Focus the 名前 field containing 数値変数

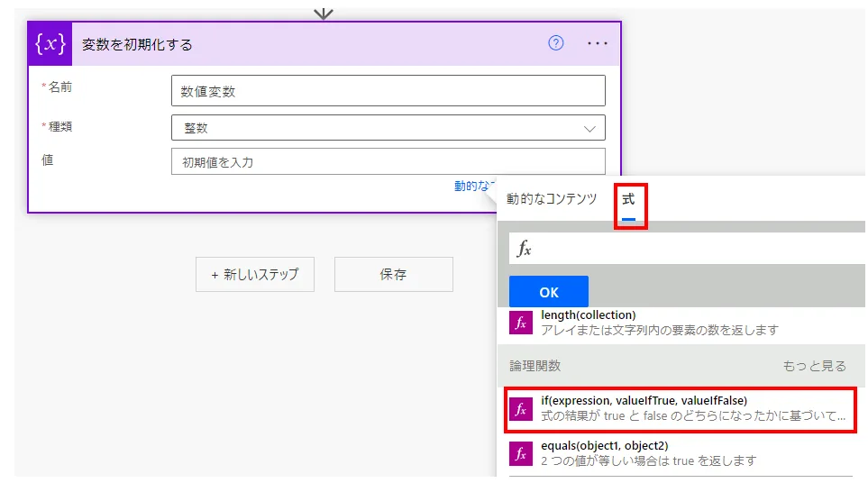point(388,91)
